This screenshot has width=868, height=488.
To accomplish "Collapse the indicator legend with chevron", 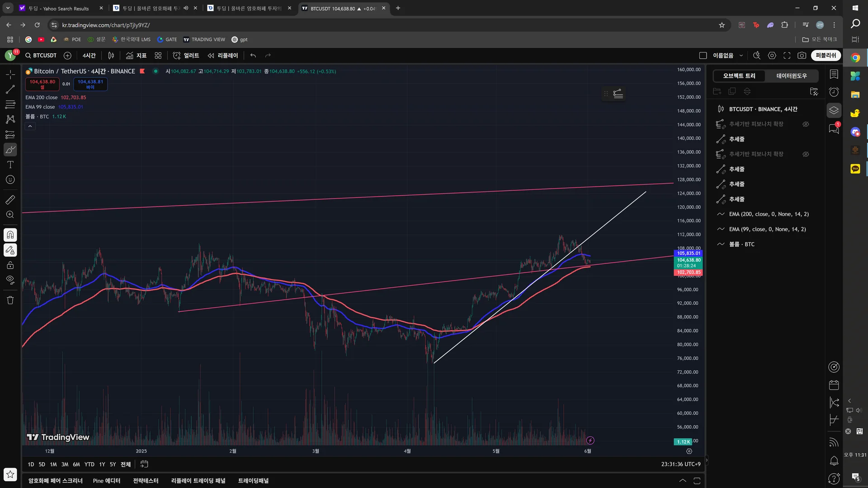I will (x=30, y=127).
